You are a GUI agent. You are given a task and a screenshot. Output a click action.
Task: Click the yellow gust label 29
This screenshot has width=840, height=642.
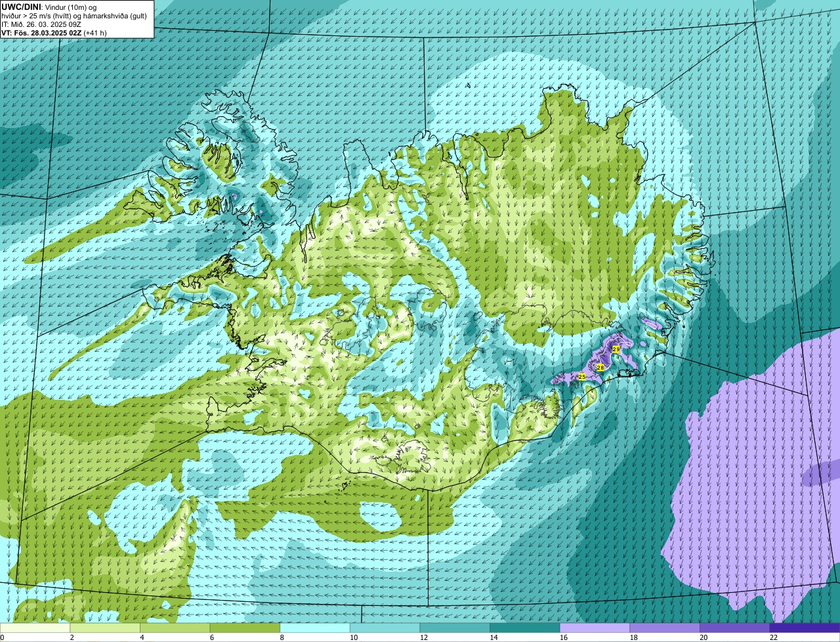tap(616, 350)
